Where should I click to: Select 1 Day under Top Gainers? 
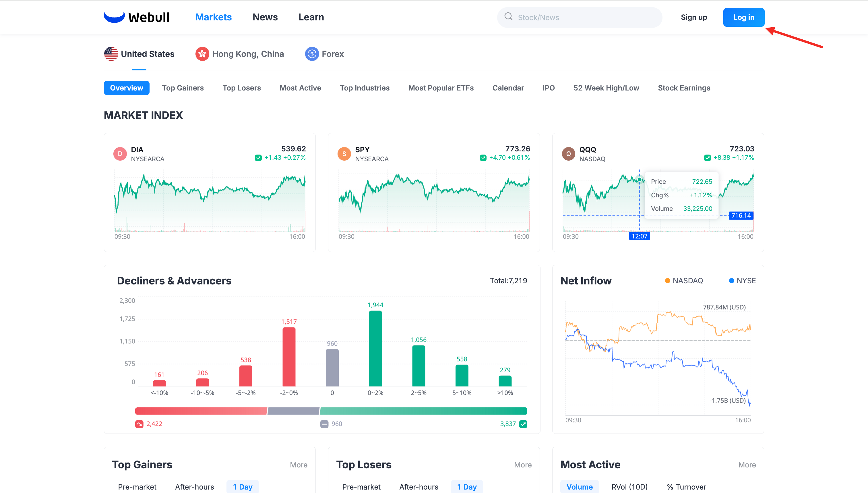pos(243,487)
